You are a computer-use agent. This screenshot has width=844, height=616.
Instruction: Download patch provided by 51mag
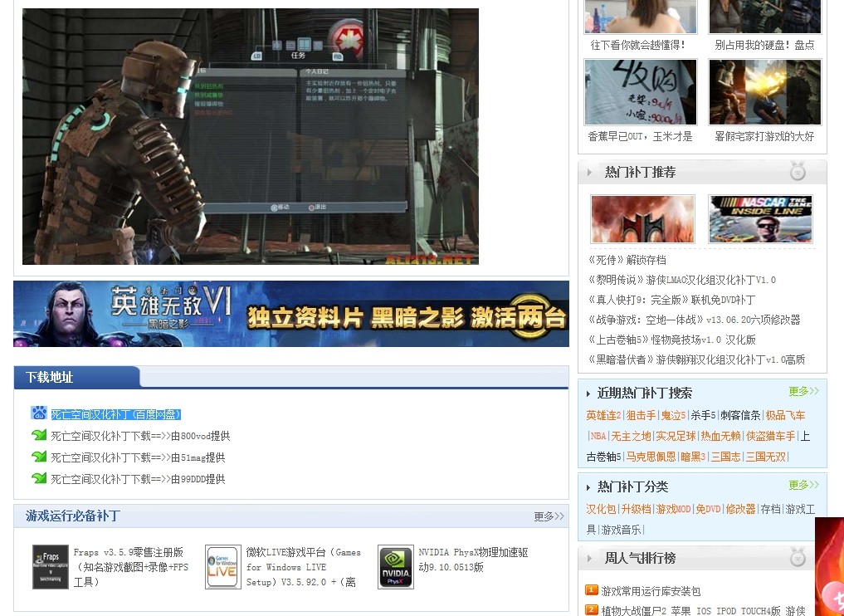point(138,457)
